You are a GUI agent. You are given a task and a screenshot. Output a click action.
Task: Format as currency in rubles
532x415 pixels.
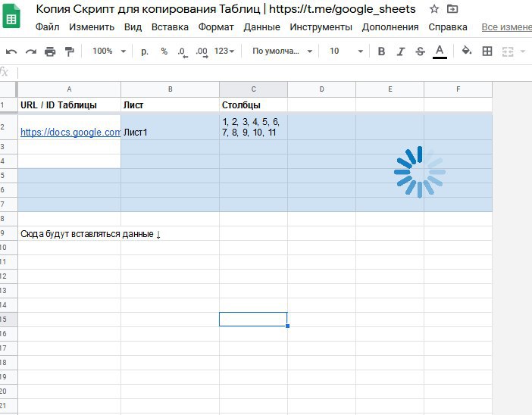click(x=145, y=51)
